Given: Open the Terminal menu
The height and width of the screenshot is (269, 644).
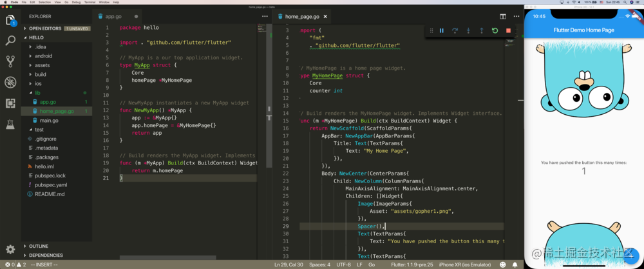Looking at the screenshot, I should pos(90,2).
